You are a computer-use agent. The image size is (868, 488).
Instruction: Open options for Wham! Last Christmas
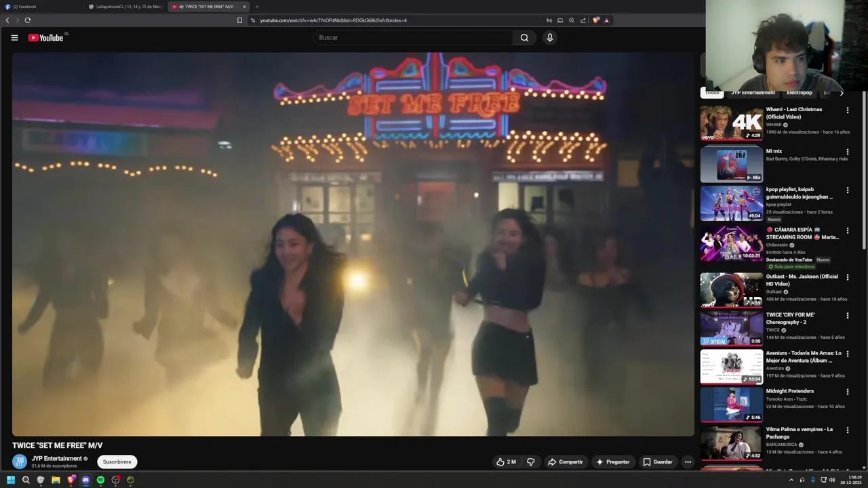coord(847,110)
